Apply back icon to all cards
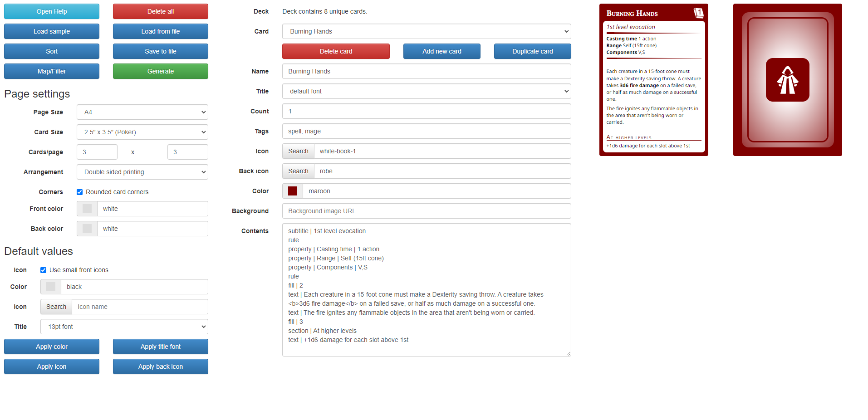Image resolution: width=868 pixels, height=420 pixels. pyautogui.click(x=160, y=366)
